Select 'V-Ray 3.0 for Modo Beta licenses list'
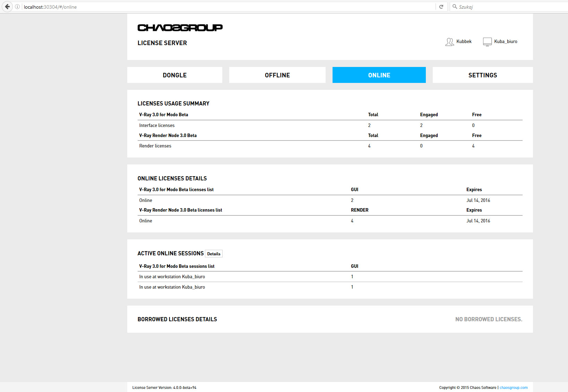Image resolution: width=568 pixels, height=392 pixels. pyautogui.click(x=177, y=189)
